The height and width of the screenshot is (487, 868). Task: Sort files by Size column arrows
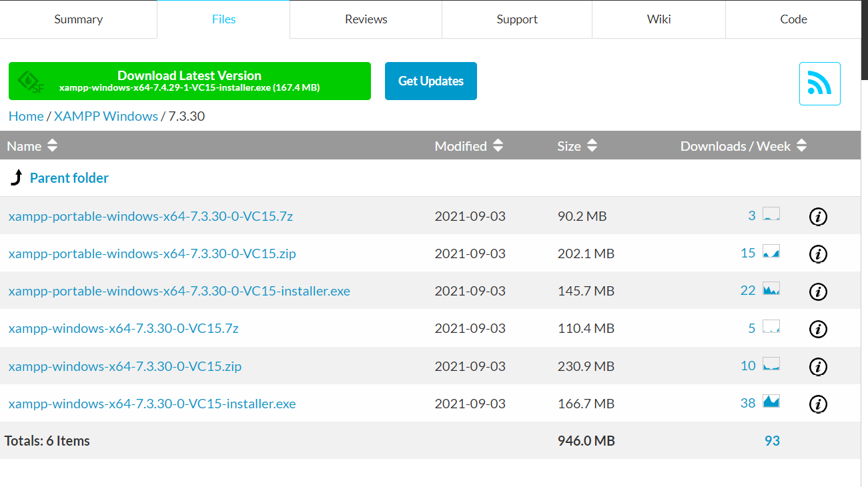592,145
